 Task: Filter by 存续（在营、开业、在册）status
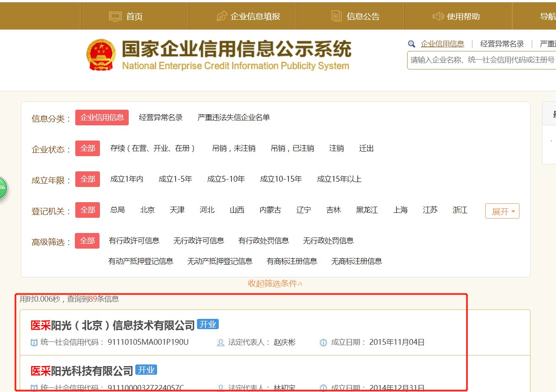[153, 148]
